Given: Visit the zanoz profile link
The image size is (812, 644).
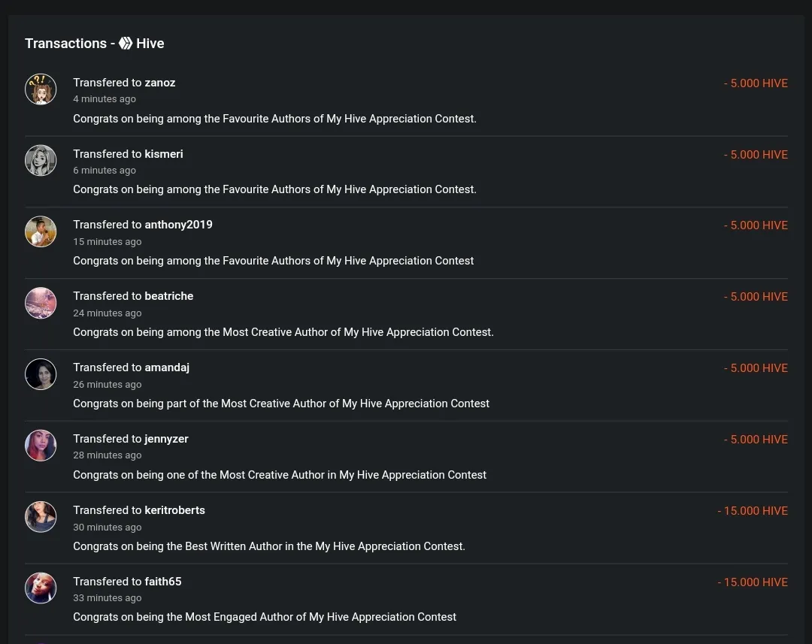Looking at the screenshot, I should coord(160,83).
